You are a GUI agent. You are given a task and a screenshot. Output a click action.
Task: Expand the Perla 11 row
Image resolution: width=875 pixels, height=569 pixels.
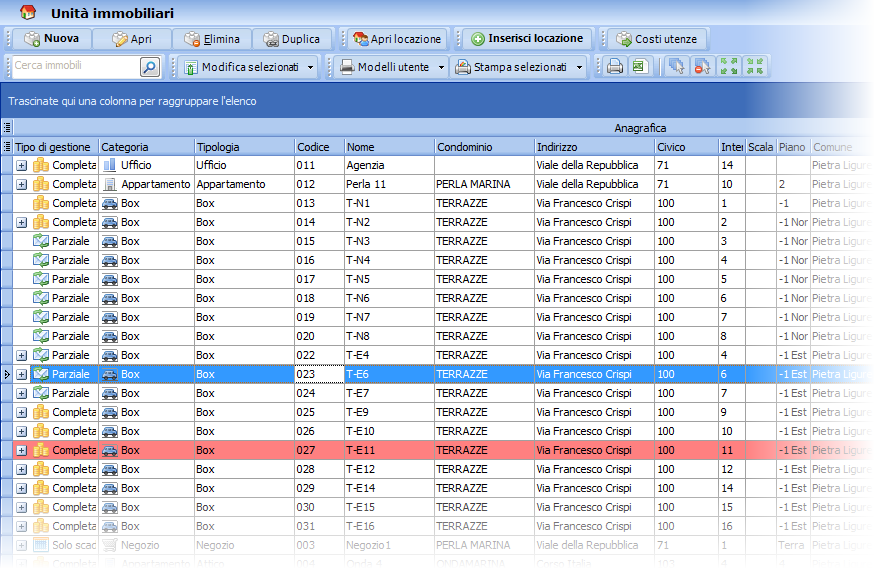tap(21, 185)
